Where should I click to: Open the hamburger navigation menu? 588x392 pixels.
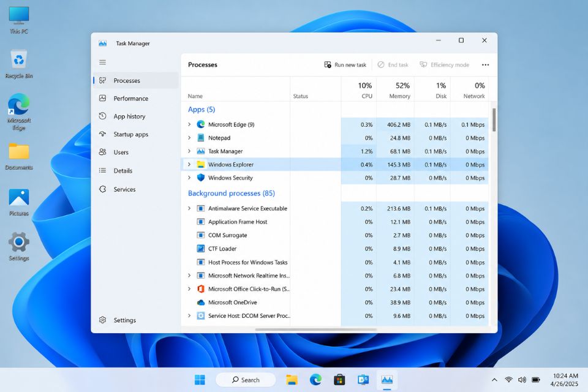coord(102,62)
